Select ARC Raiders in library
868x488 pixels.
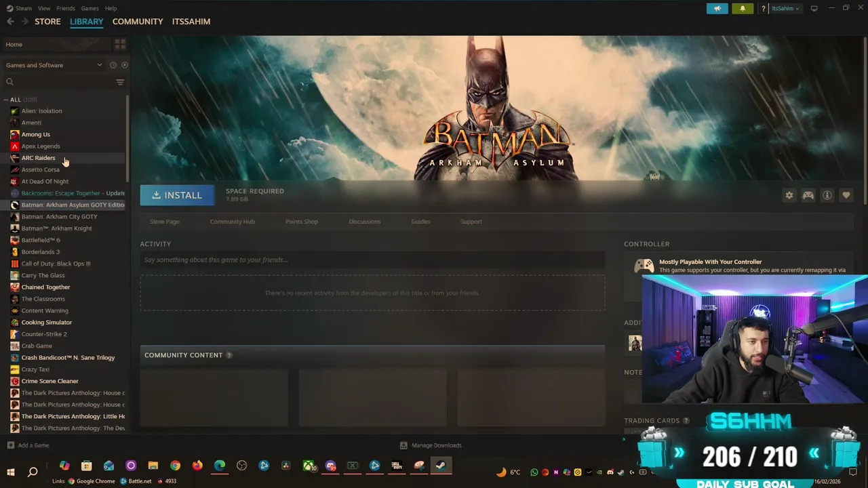[38, 158]
